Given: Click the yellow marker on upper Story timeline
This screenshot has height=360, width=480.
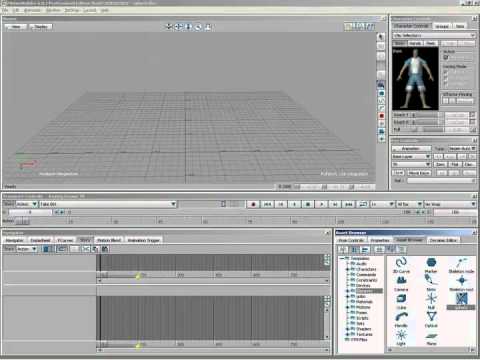Looking at the screenshot, I should click(x=138, y=276).
